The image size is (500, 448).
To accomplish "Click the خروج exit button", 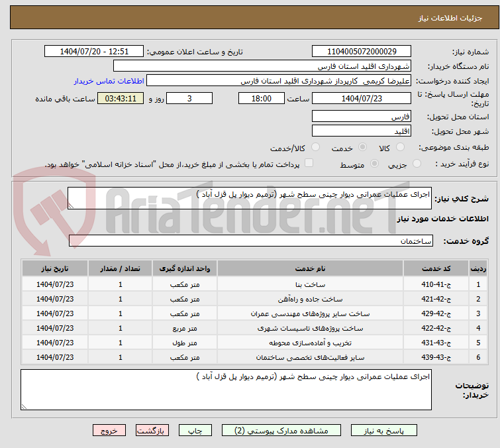I will click(109, 431).
